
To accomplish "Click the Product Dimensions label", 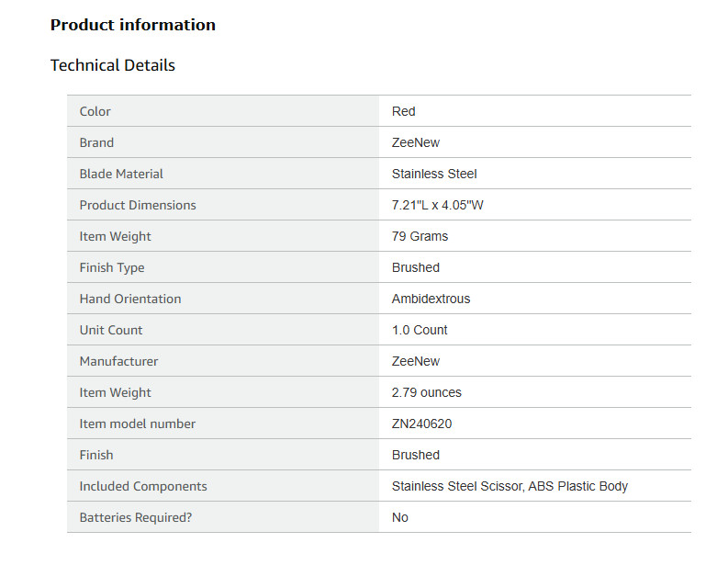I will [138, 205].
